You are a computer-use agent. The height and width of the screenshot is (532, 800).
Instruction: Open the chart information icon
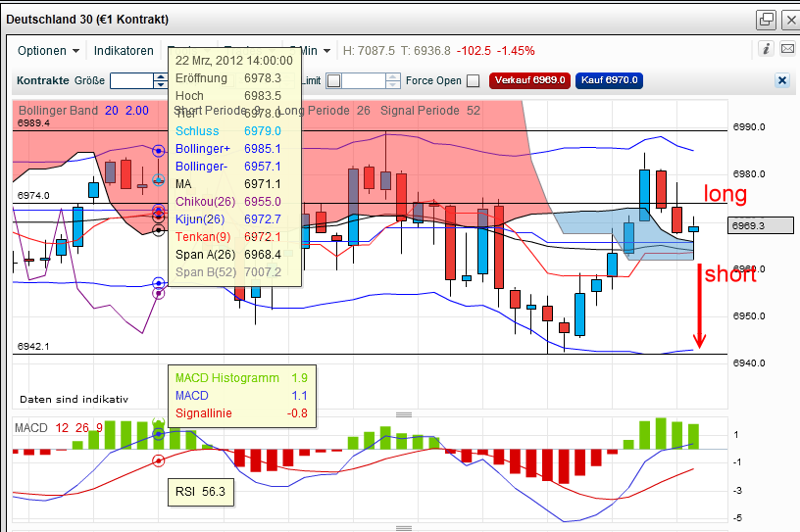[766, 49]
